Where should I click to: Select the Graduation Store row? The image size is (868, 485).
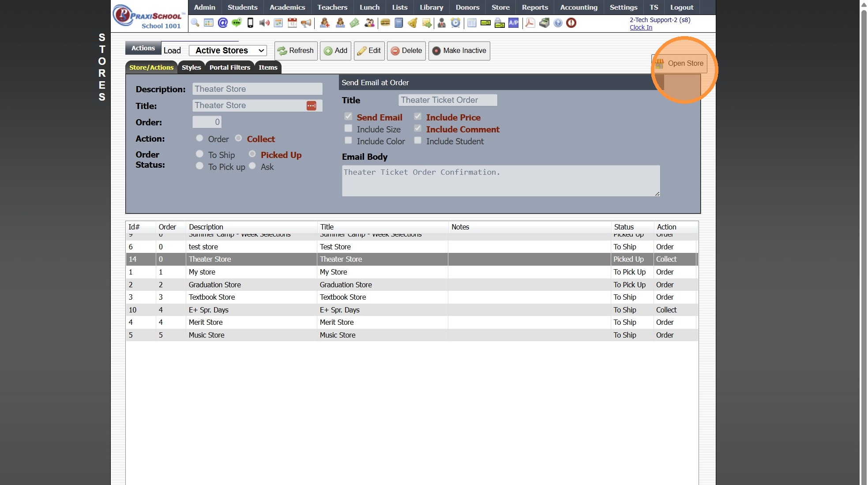point(214,285)
